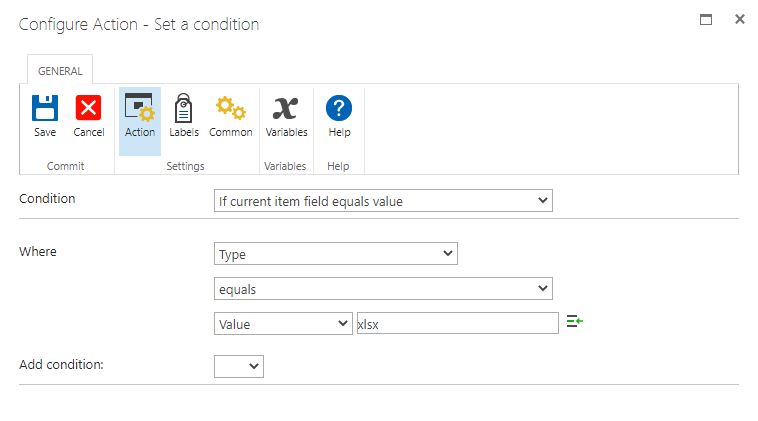Maximize the Configure Action dialog

tap(706, 19)
